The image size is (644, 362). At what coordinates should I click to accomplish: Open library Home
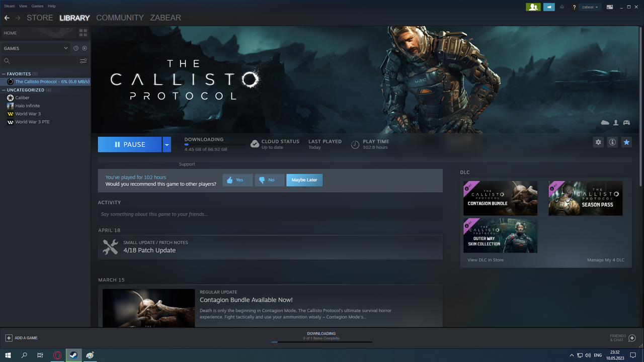click(39, 33)
